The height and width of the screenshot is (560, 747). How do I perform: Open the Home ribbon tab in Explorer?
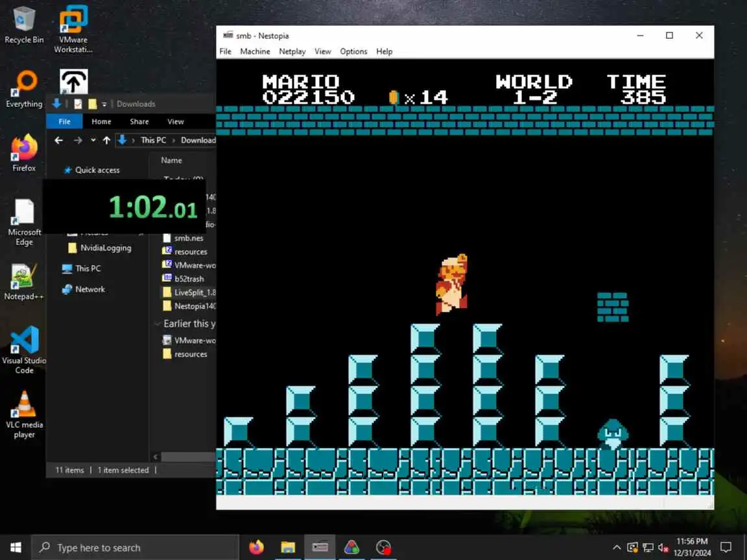pos(101,121)
